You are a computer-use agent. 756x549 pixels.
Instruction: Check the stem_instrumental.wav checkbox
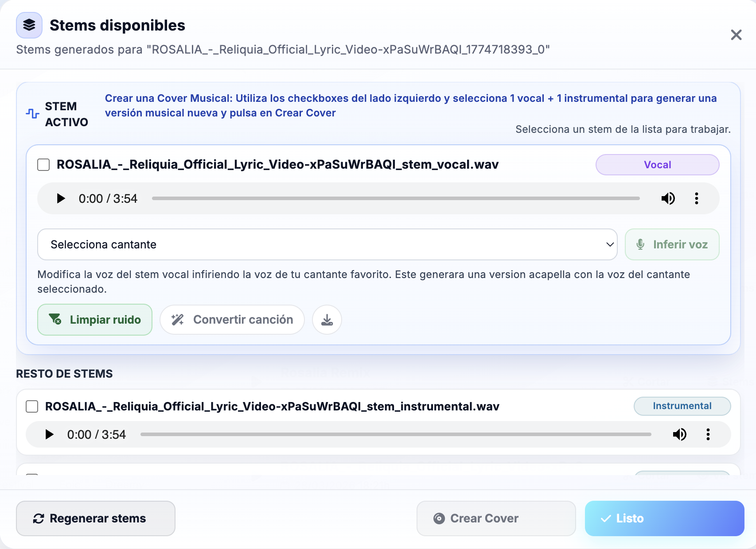tap(32, 406)
